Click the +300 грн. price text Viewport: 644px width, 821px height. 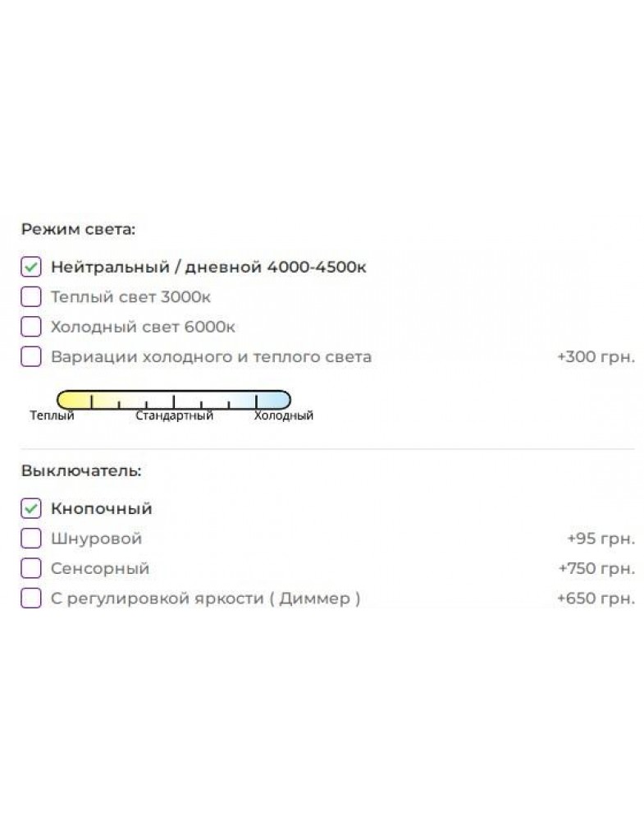coord(596,356)
